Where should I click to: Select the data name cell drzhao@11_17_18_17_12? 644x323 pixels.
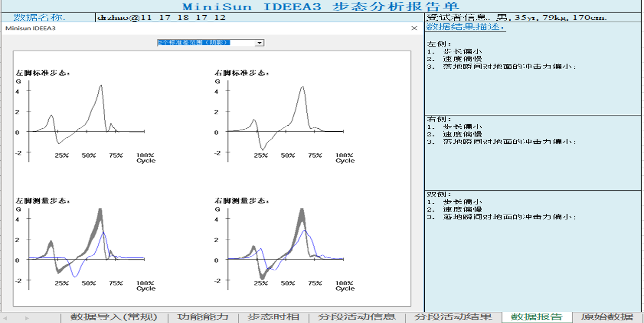pos(260,17)
